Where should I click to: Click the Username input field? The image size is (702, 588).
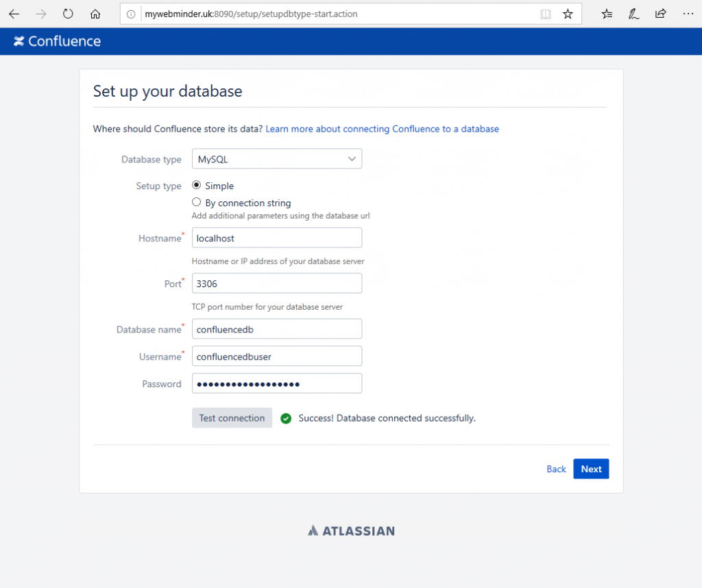[x=277, y=356]
